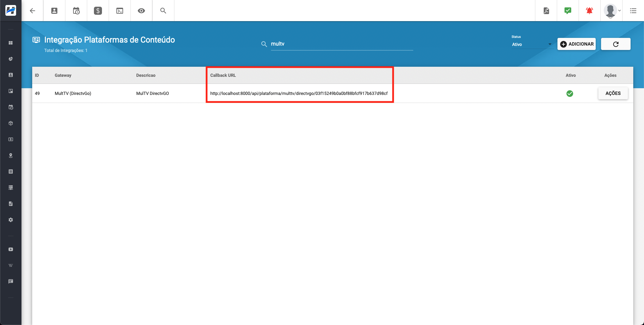Click the contact person icon in top toolbar
The height and width of the screenshot is (325, 644).
click(54, 10)
